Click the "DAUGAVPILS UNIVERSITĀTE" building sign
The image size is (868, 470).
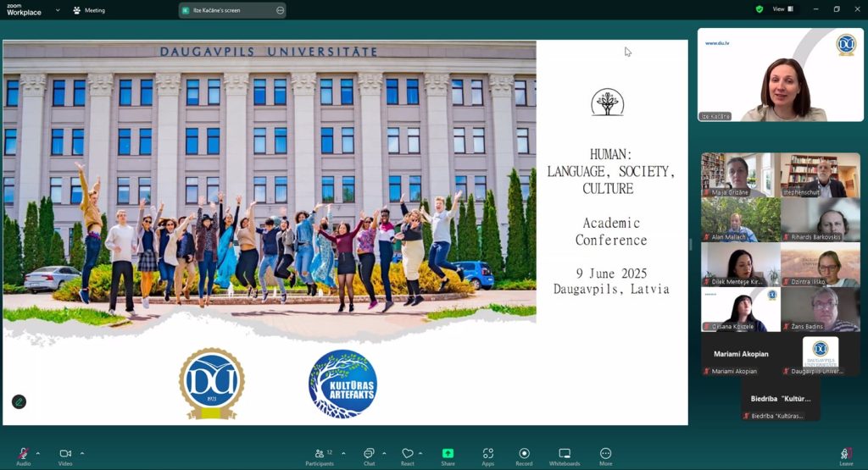coord(269,52)
